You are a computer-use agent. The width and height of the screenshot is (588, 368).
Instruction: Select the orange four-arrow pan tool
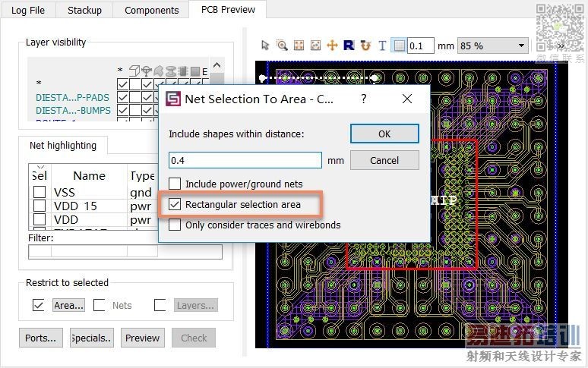[x=332, y=46]
